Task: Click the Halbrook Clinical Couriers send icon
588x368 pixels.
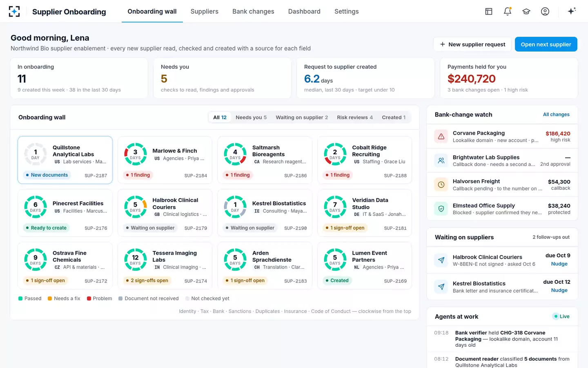Action: 441,260
